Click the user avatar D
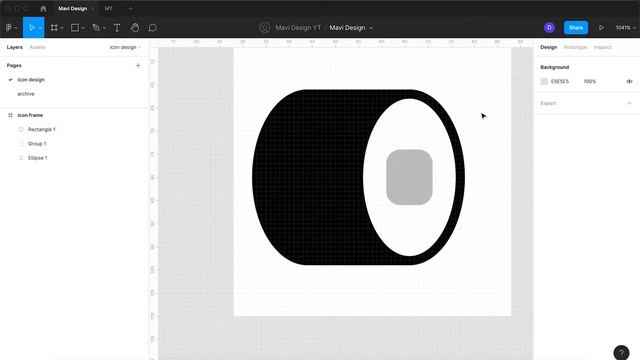Viewport: 640px width, 360px height. pos(549,27)
